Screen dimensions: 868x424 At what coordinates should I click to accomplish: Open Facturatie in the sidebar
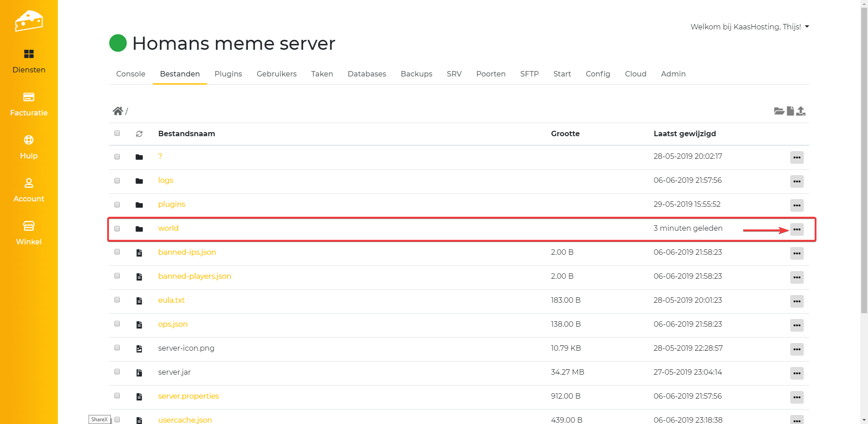click(x=29, y=104)
